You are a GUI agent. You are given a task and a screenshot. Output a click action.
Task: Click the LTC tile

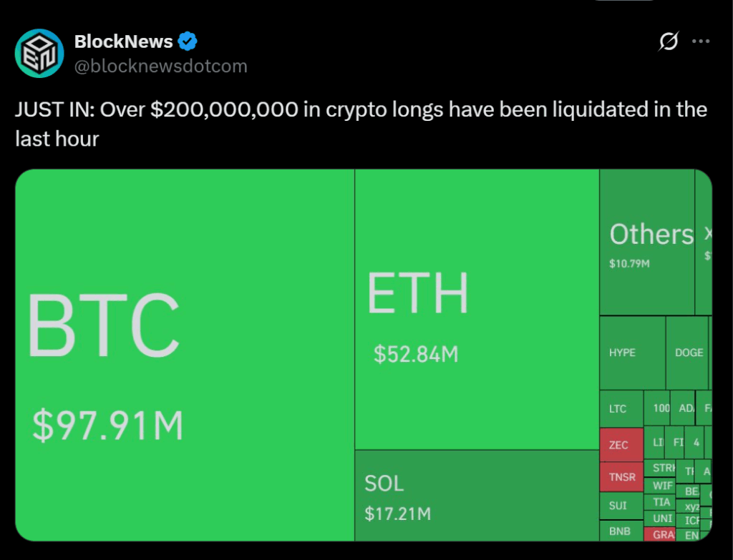tap(621, 409)
